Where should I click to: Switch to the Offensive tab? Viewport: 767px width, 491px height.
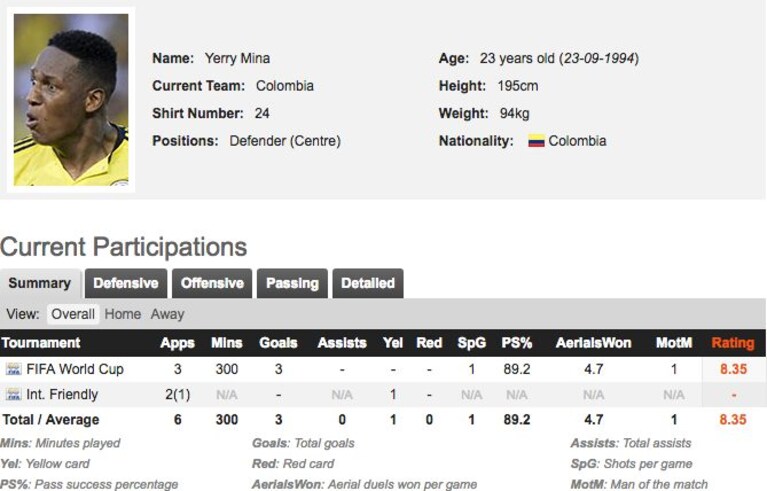212,283
